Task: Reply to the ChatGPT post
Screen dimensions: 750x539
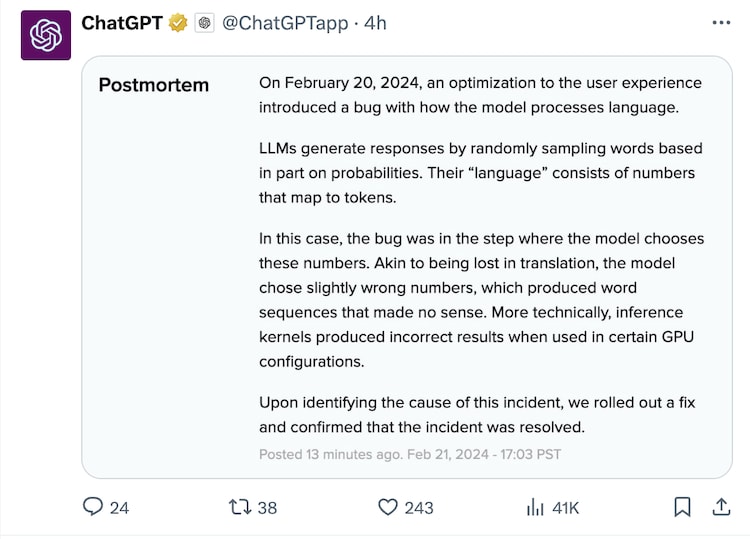Action: click(x=93, y=507)
